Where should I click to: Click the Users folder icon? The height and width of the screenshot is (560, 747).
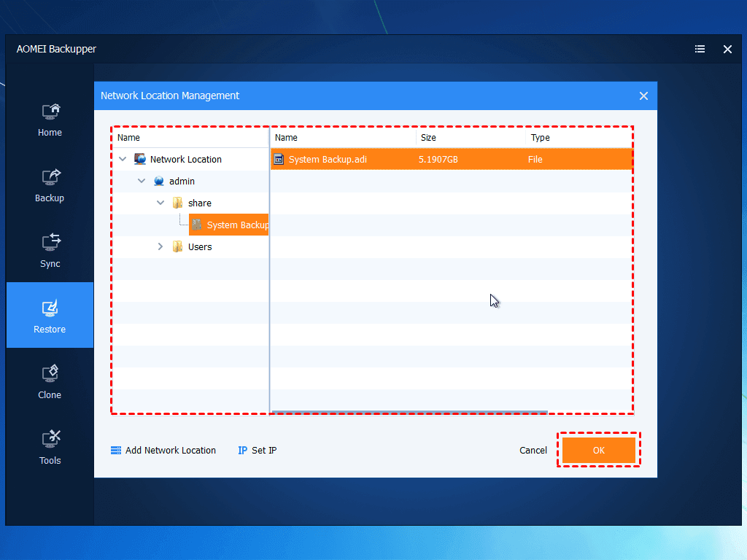click(178, 246)
